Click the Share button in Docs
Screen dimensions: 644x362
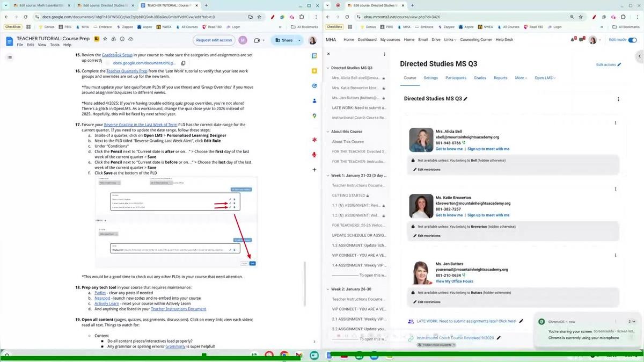click(x=283, y=40)
